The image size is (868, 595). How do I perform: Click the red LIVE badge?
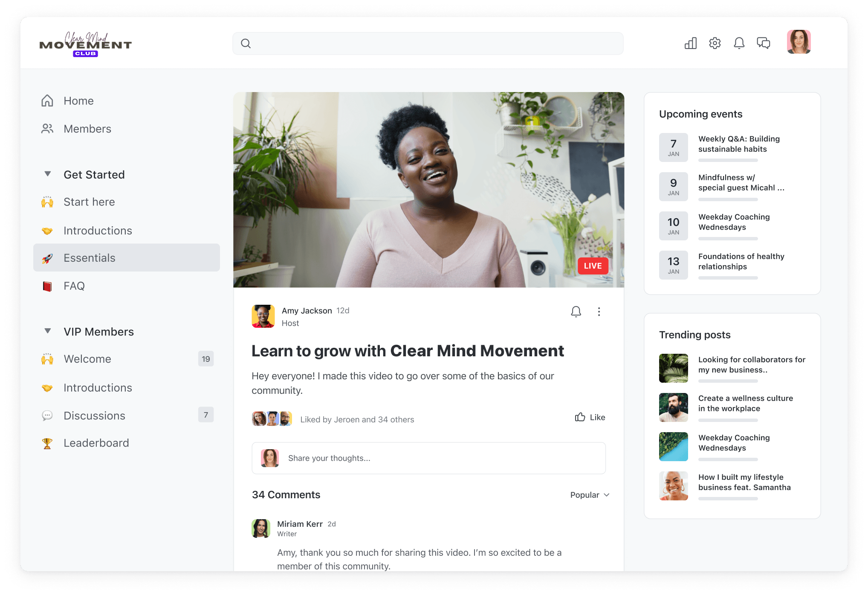593,266
